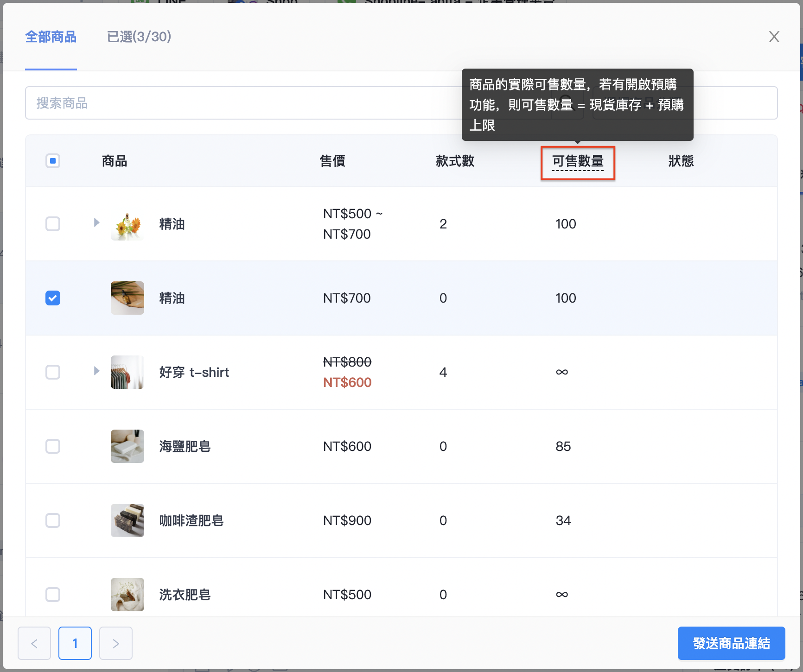Open the 已選(3/30) tab
803x672 pixels.
pos(139,37)
